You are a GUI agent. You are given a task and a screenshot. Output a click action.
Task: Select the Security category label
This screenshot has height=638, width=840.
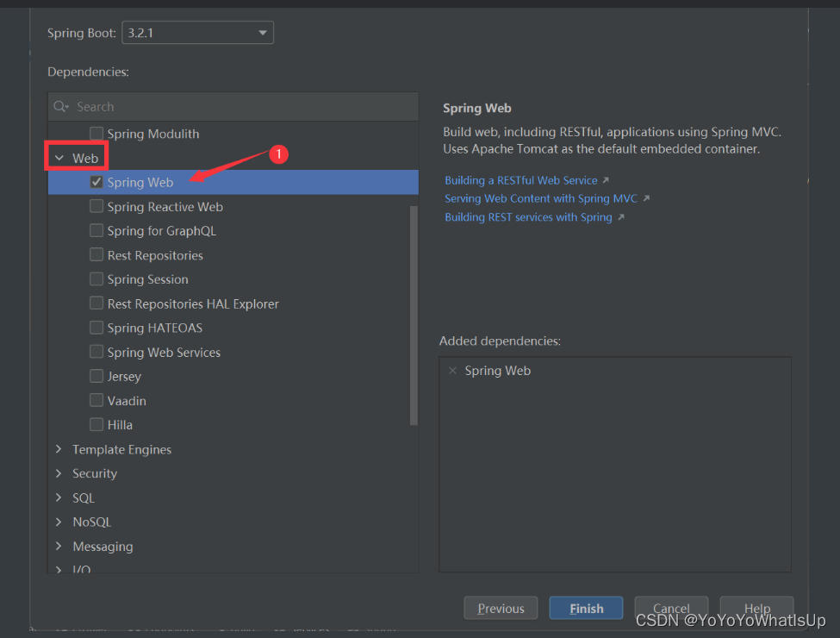pos(95,473)
